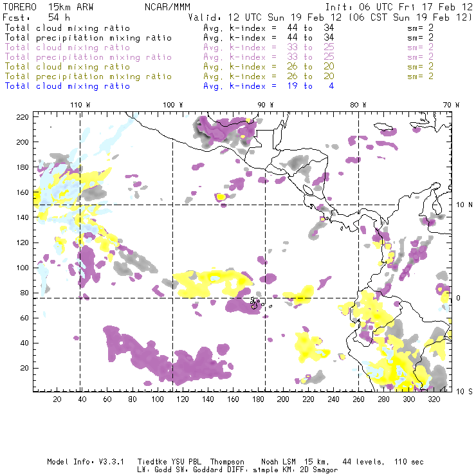
Task: Select the '10 S' latitude label
Action: pos(464,392)
